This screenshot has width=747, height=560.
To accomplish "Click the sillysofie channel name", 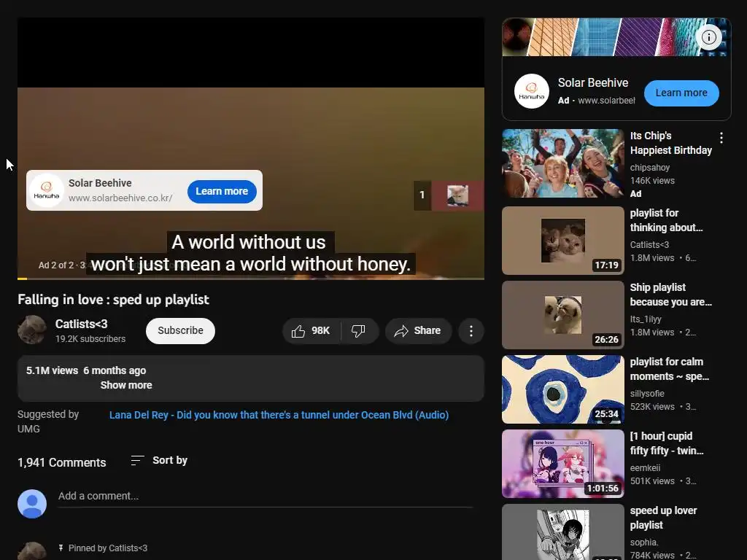I will (647, 393).
